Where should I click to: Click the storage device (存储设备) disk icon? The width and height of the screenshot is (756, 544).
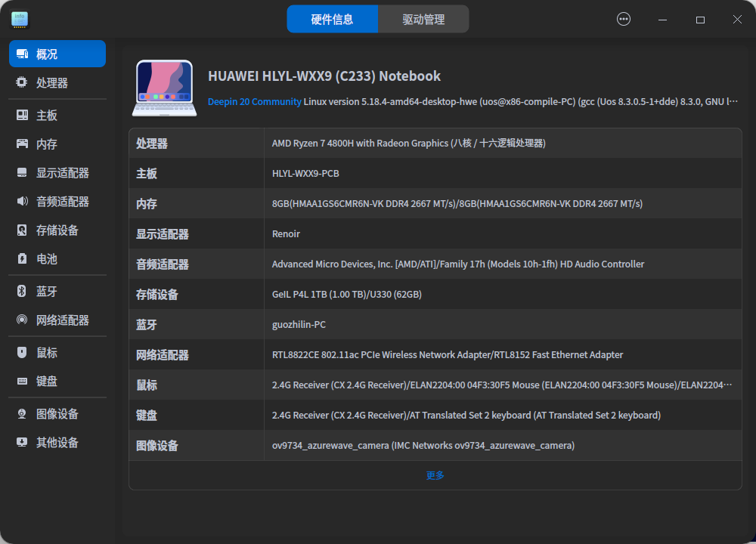22,230
